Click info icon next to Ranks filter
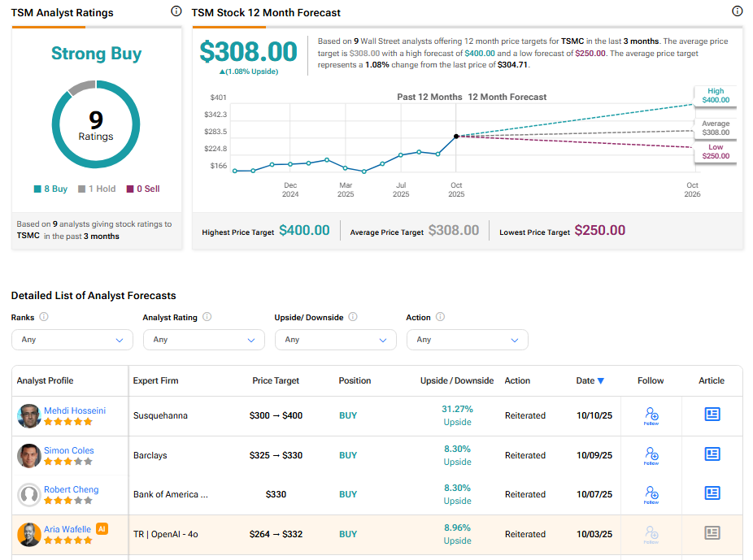Screen dimensions: 753x560 point(44,317)
